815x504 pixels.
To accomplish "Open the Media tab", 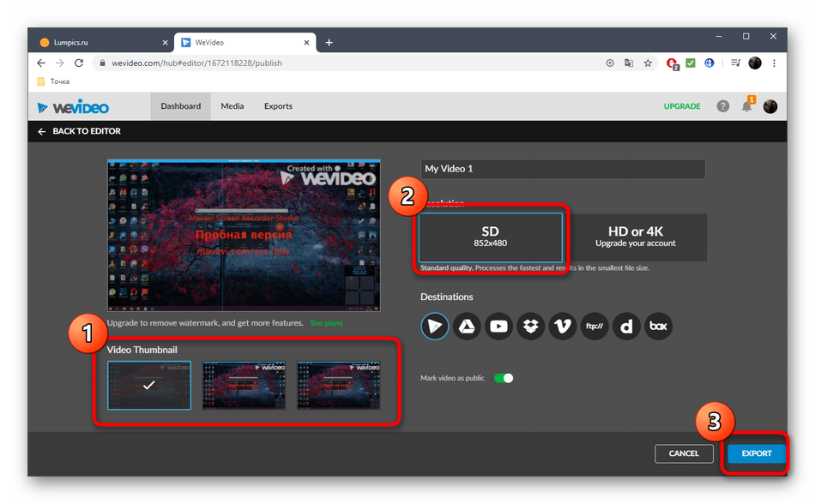I will (x=232, y=106).
